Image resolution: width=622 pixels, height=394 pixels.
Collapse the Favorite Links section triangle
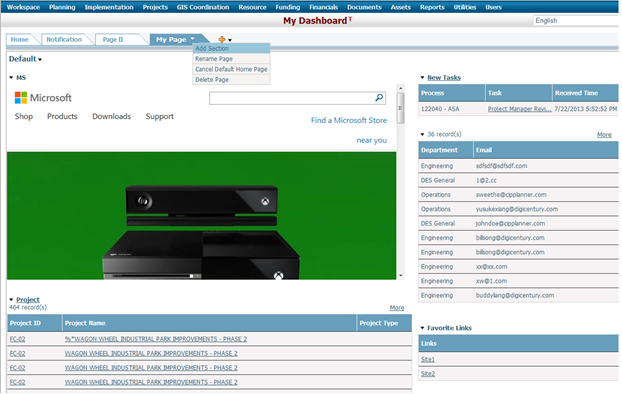click(x=422, y=328)
